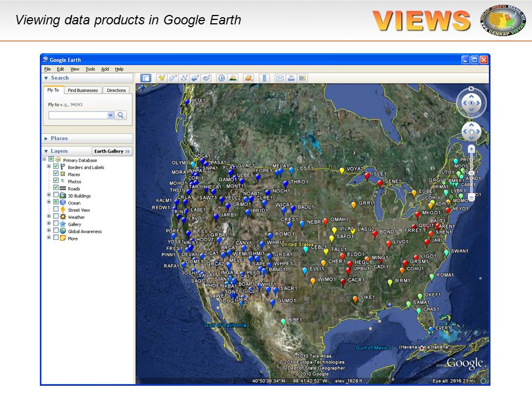Click the zoom slider handle
This screenshot has width=532, height=399.
(x=471, y=173)
